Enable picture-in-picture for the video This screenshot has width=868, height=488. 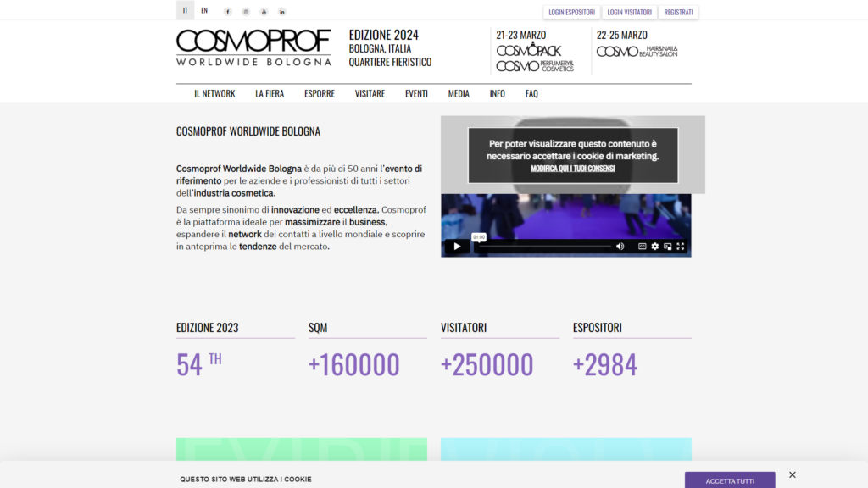668,247
